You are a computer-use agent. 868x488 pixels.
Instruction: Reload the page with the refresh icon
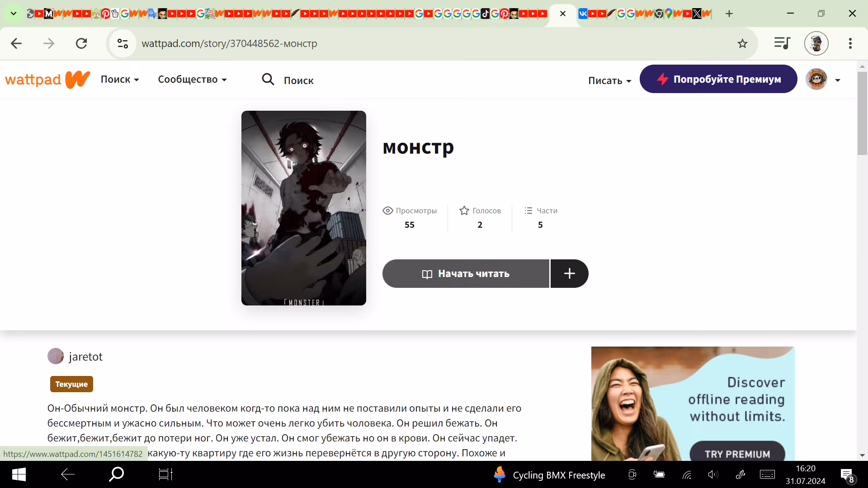pos(81,43)
